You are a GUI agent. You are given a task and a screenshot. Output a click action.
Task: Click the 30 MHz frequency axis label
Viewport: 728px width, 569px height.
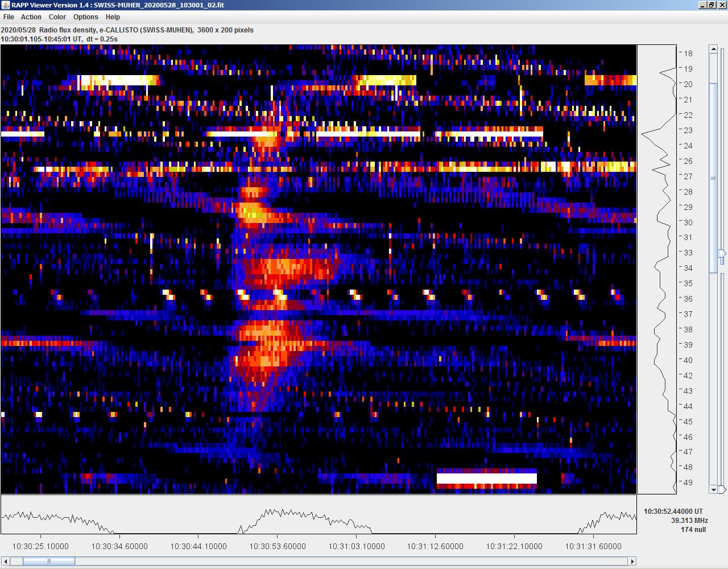[x=688, y=222]
